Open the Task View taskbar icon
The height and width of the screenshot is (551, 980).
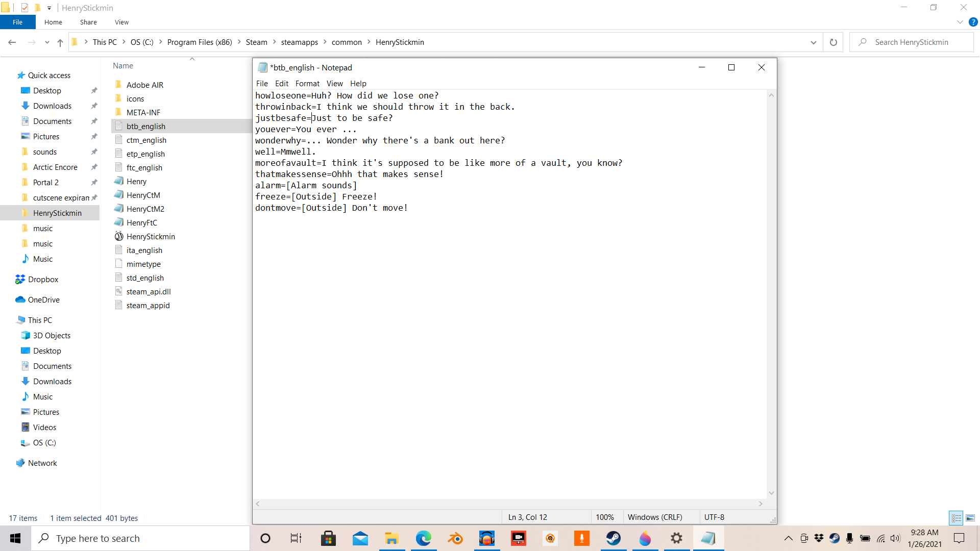tap(296, 538)
